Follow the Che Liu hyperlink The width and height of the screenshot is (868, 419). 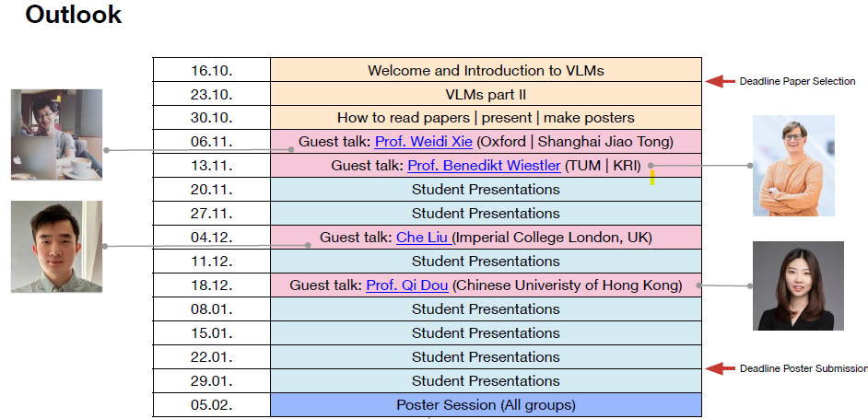(x=424, y=238)
